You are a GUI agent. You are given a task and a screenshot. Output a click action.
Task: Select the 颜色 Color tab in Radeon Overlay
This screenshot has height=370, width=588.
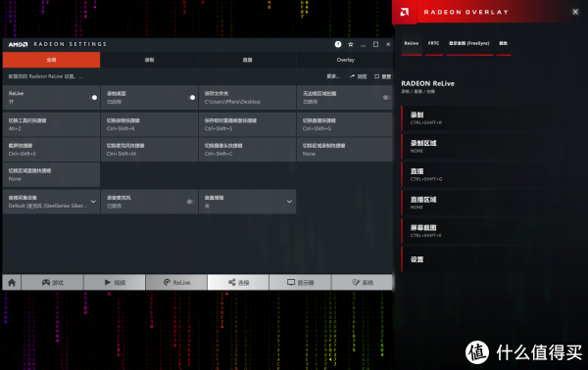pyautogui.click(x=504, y=44)
